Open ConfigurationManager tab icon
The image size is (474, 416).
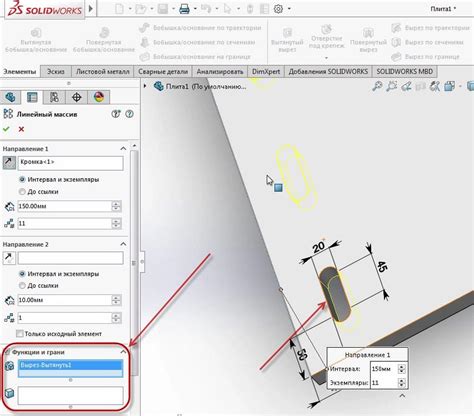click(x=54, y=97)
